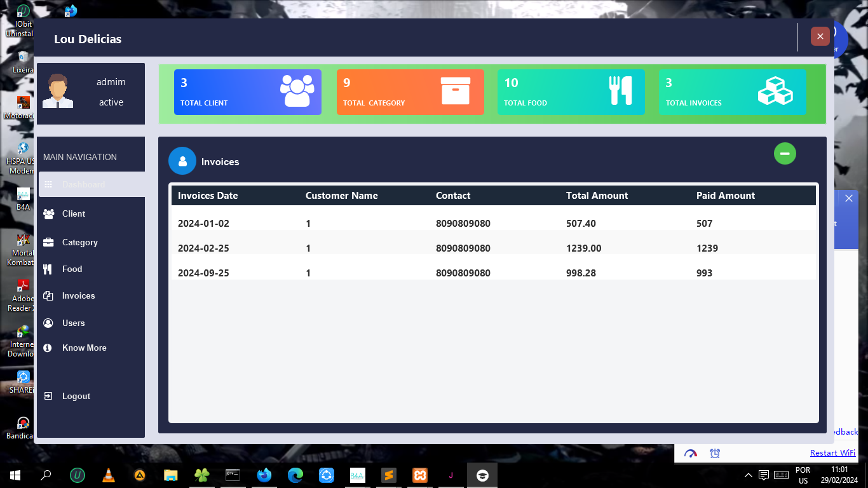Close the Lou Delicias window
Screen dimensions: 868x488
(820, 36)
